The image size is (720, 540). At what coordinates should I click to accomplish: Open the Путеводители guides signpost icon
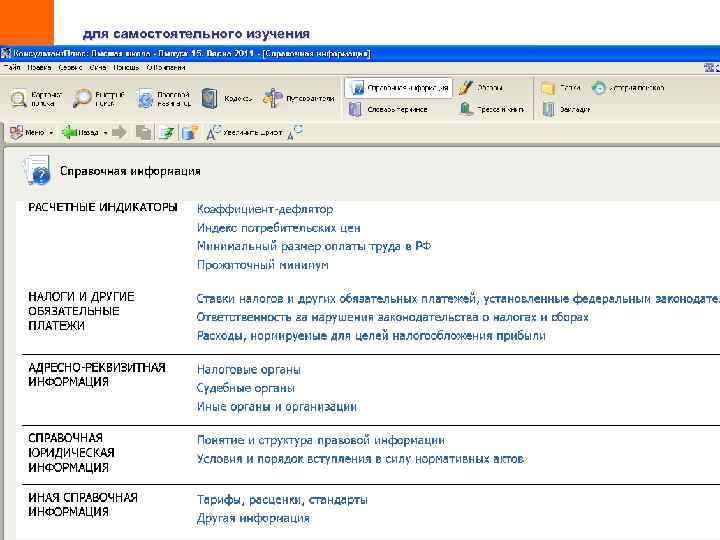[273, 98]
